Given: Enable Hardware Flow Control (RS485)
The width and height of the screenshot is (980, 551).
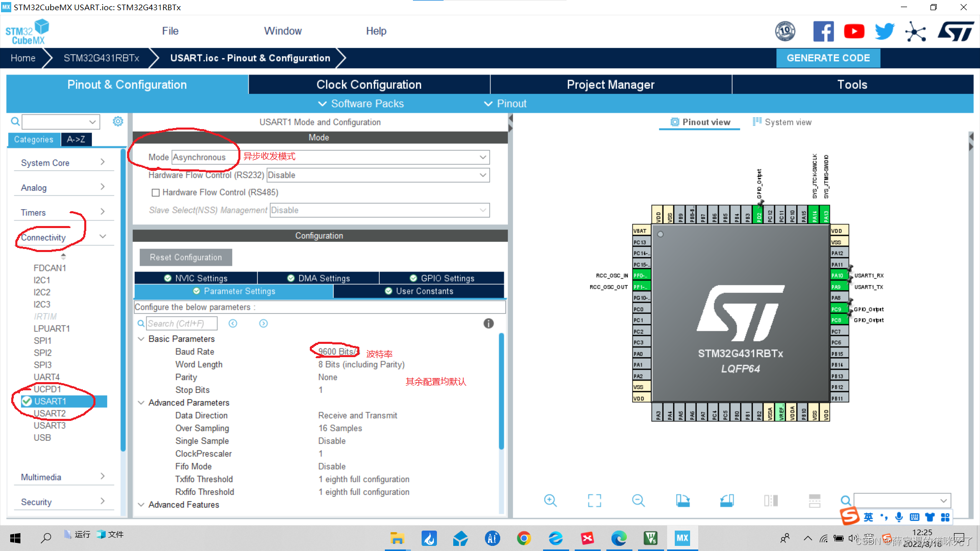Looking at the screenshot, I should click(x=156, y=192).
